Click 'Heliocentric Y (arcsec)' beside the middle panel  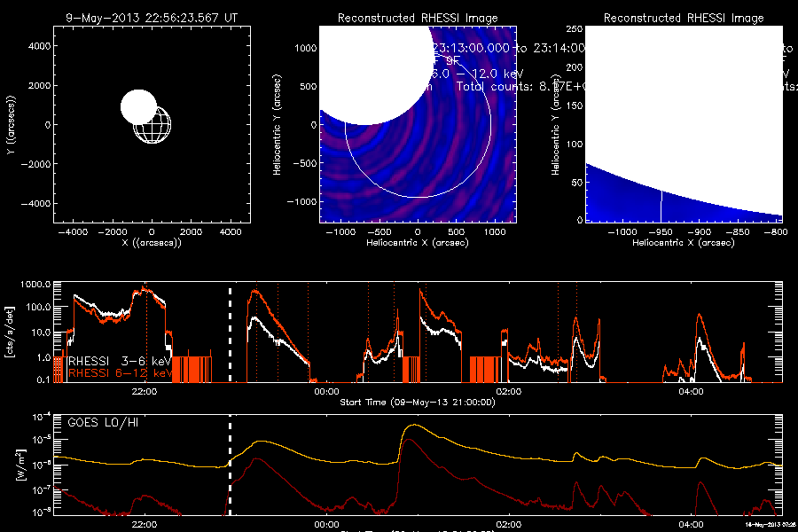coord(277,125)
